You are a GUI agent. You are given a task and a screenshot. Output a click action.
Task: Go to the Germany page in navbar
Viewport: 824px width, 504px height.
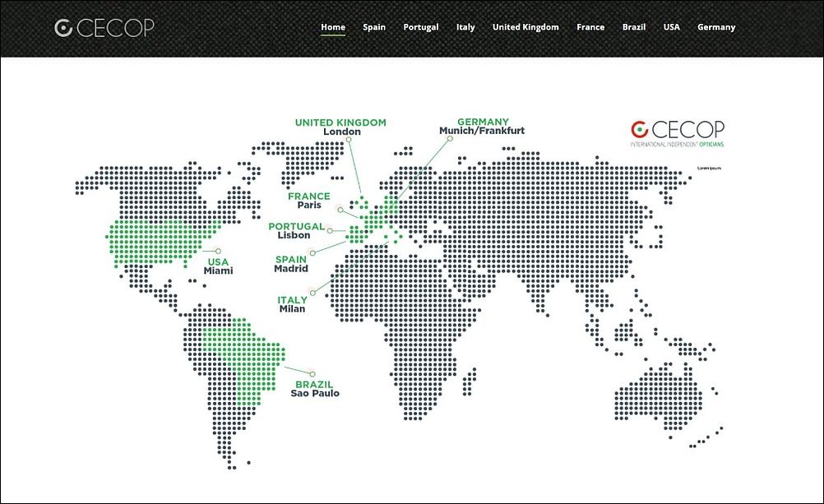coord(716,27)
